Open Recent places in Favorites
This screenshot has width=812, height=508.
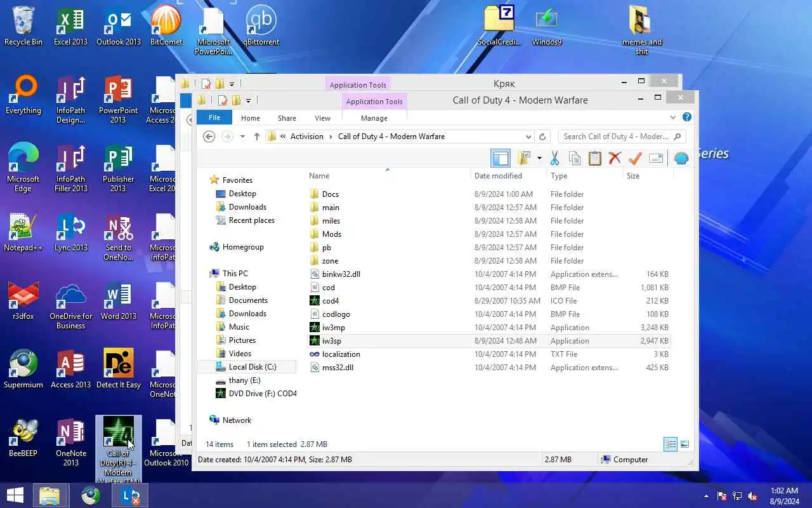coord(251,220)
